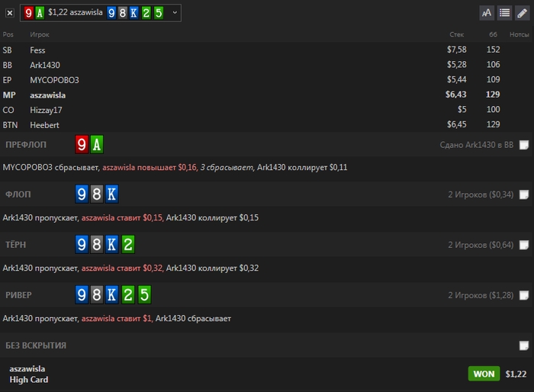Viewport: 534px width, 392px height.
Task: Click the pencil edit icon
Action: tap(522, 13)
